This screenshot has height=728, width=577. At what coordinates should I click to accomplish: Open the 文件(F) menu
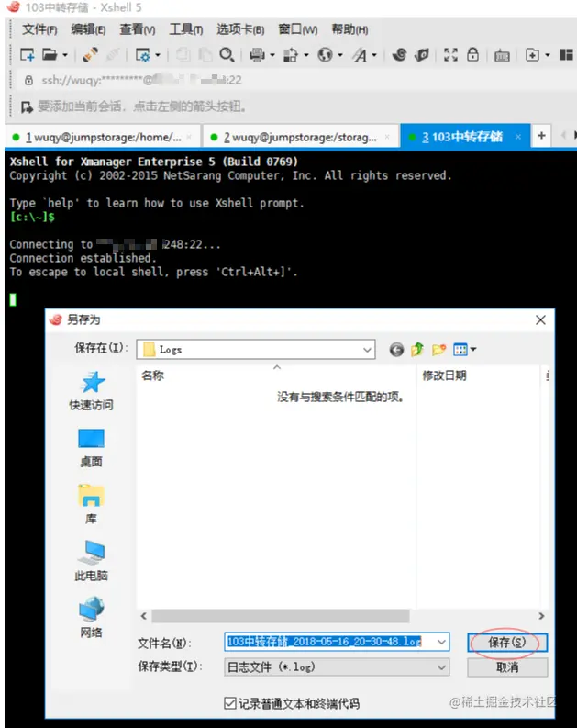[39, 29]
